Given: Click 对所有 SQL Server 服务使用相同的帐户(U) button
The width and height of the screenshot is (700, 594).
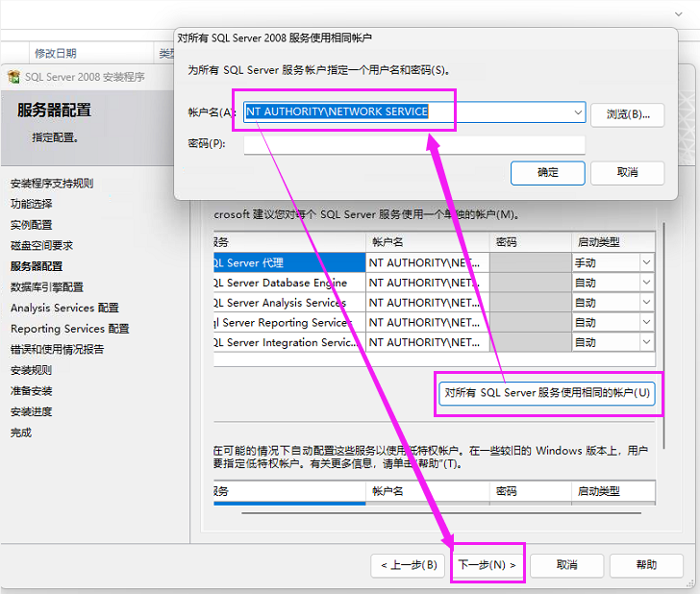Looking at the screenshot, I should tap(547, 393).
